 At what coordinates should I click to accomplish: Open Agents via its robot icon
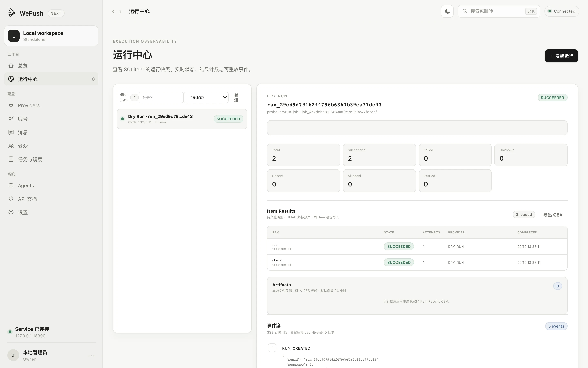(11, 185)
